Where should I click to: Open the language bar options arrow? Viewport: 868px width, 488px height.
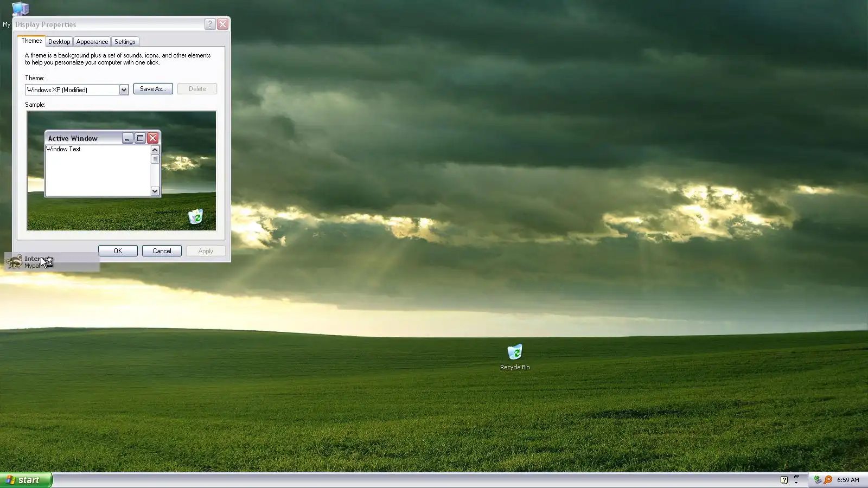click(796, 483)
